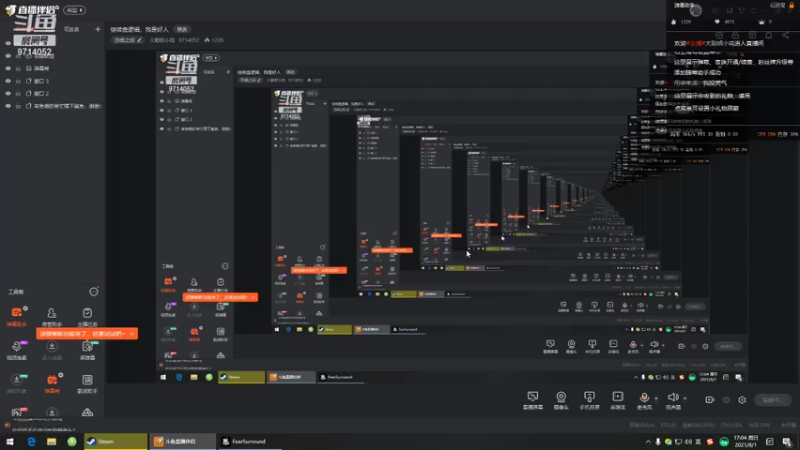800x450 pixels.
Task: Switch to the FearSurround taskbar button
Action: 249,442
